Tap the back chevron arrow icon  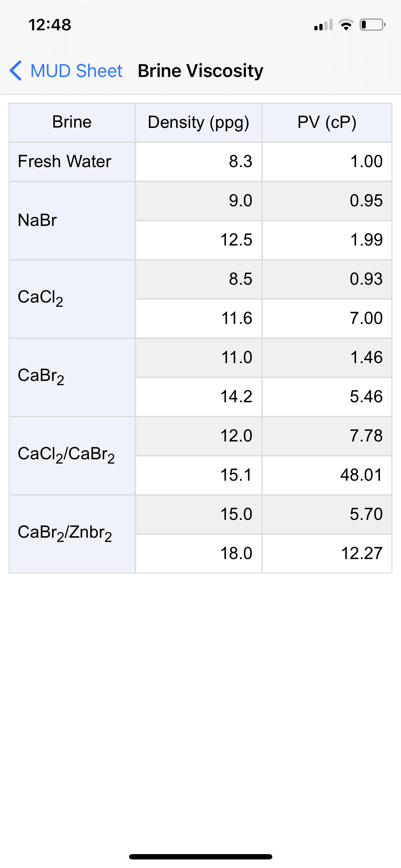point(16,71)
